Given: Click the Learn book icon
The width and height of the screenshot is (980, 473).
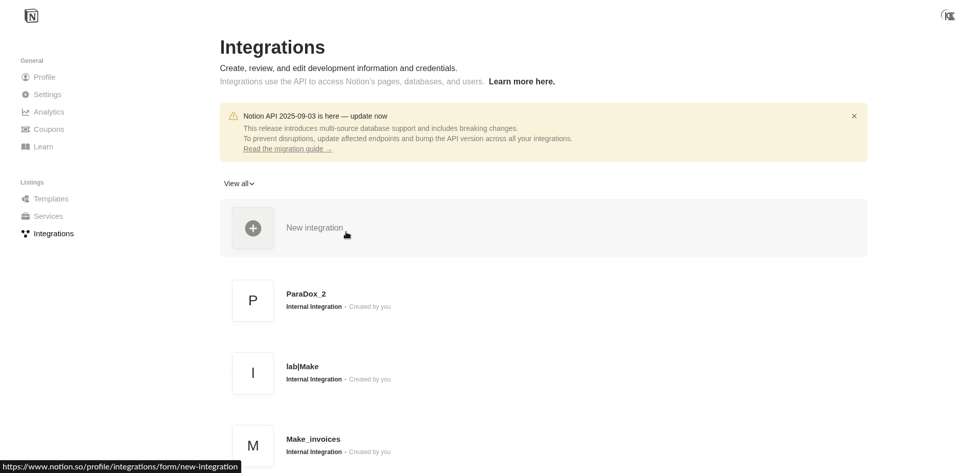Looking at the screenshot, I should point(26,147).
